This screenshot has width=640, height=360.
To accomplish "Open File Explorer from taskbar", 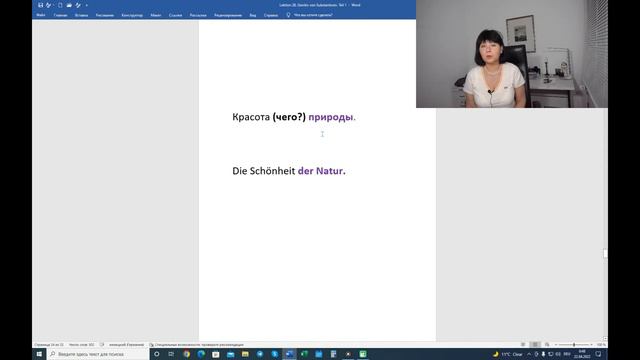I will 245,354.
